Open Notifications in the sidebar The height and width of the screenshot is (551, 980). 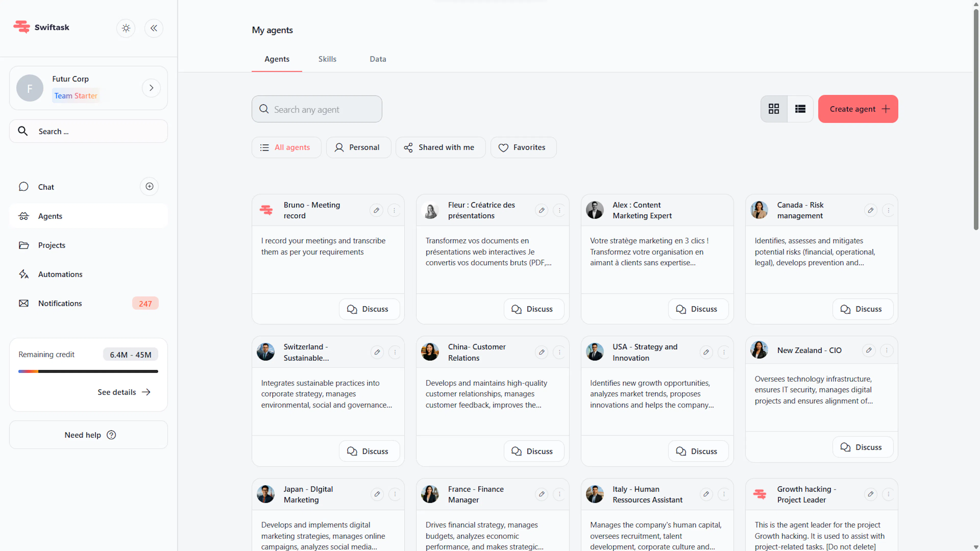[x=88, y=304]
